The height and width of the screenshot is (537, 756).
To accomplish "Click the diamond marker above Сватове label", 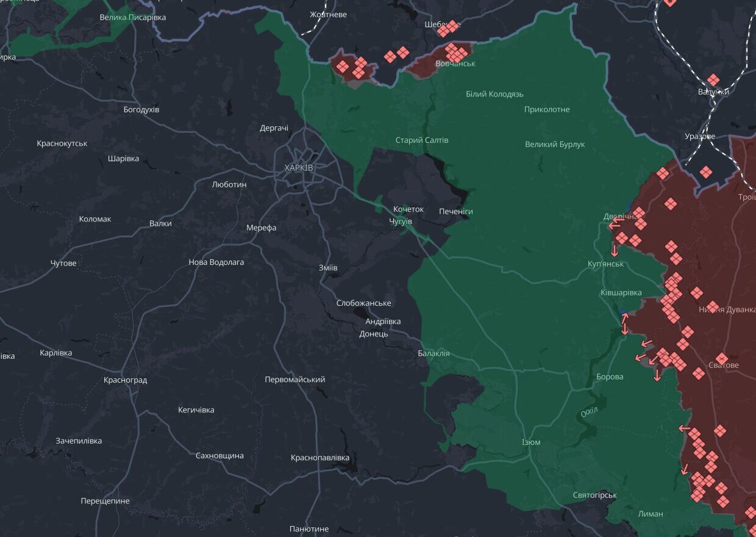I will pyautogui.click(x=721, y=358).
